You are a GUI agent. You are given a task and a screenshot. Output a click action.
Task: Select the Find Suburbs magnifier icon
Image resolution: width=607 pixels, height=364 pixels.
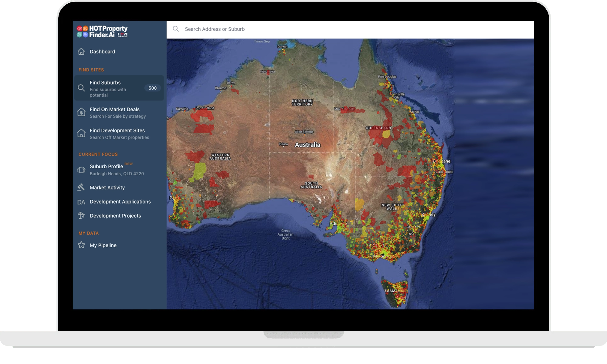coord(81,88)
